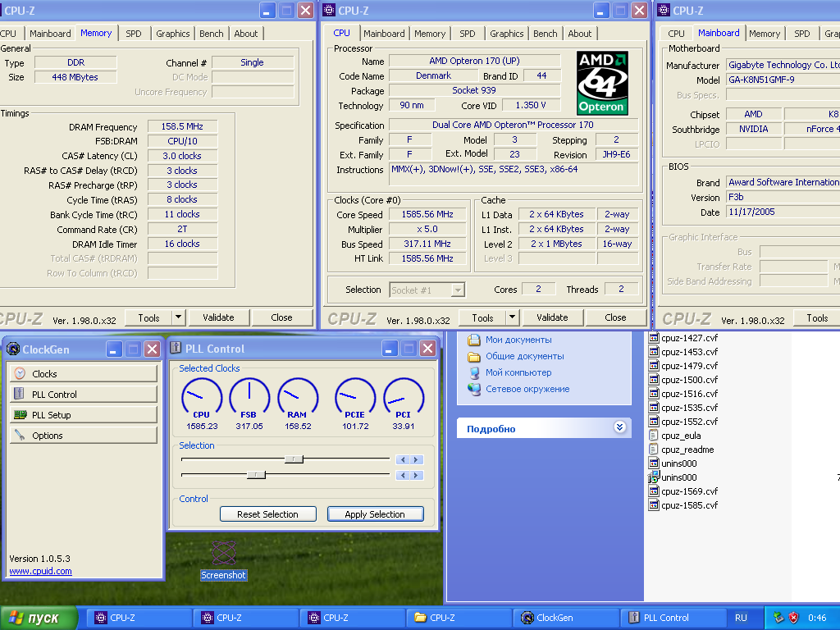
Task: Click the lower Selection slider thumb
Action: [256, 475]
